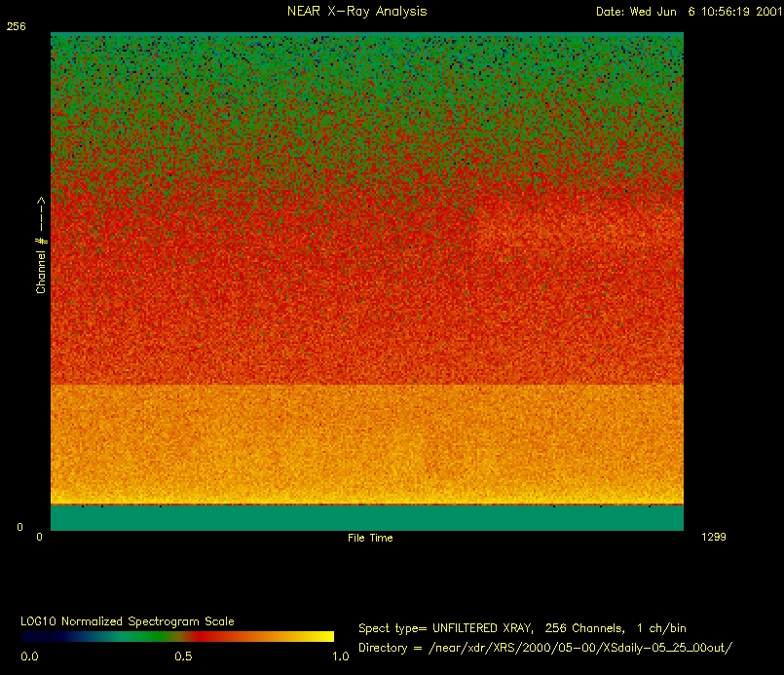Select the File Time axis label
Viewport: 784px width, 675px height.
[x=370, y=538]
